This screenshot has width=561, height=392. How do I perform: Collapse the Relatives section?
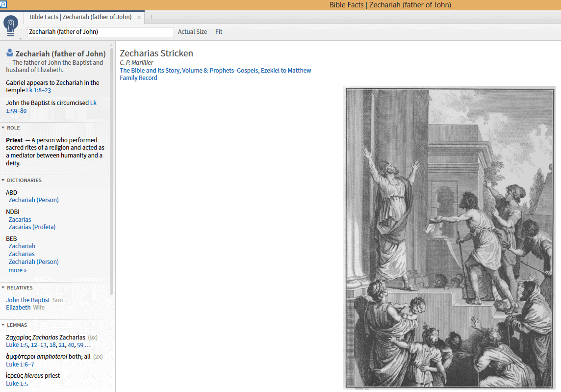pyautogui.click(x=3, y=288)
